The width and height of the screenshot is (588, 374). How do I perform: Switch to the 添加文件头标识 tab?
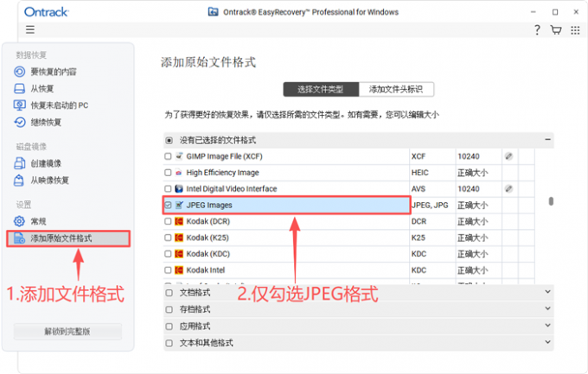pos(396,89)
